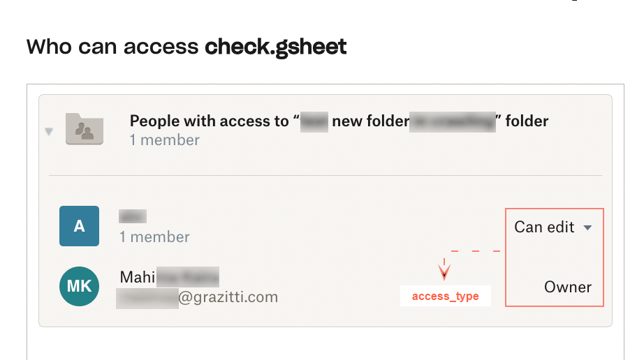Viewport: 644px width, 360px height.
Task: Click the divider line below the folder header
Action: [325, 175]
